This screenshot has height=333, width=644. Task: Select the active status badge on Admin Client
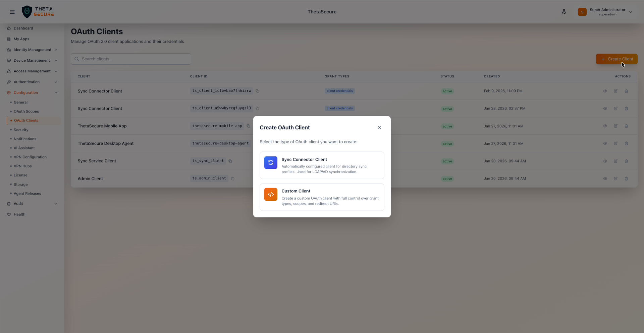point(447,179)
